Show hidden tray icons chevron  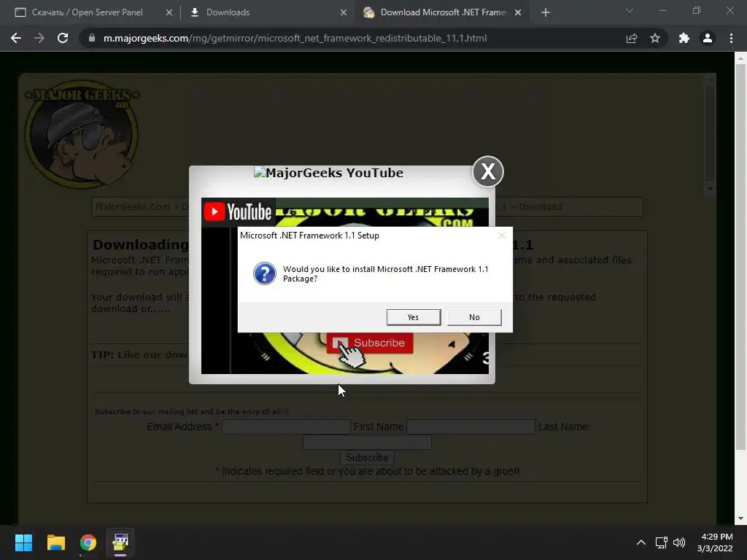click(x=641, y=542)
